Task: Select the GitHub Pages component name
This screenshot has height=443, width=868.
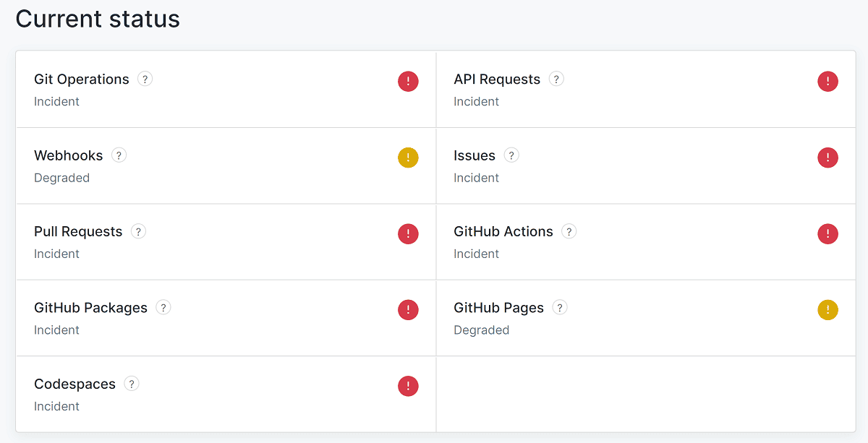Action: coord(498,308)
